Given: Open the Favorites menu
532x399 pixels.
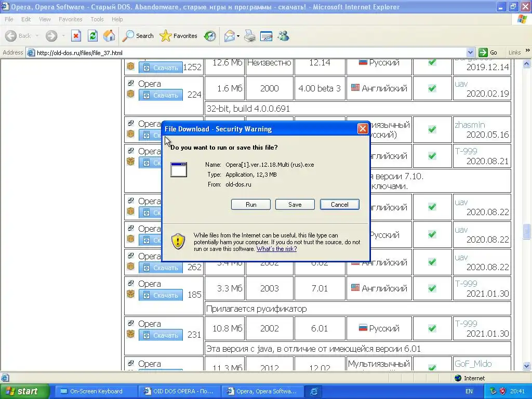Looking at the screenshot, I should 70,19.
